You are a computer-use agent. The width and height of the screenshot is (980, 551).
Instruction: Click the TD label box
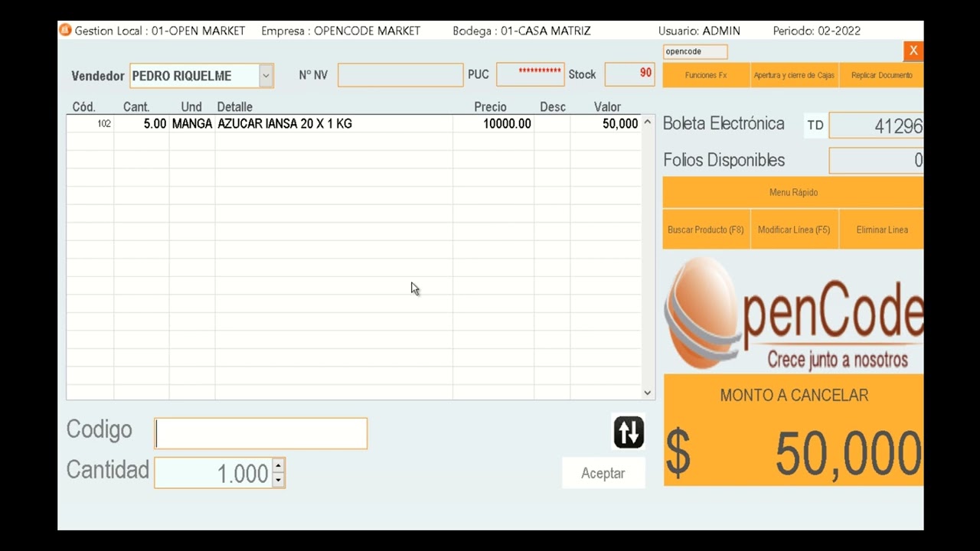pos(815,125)
